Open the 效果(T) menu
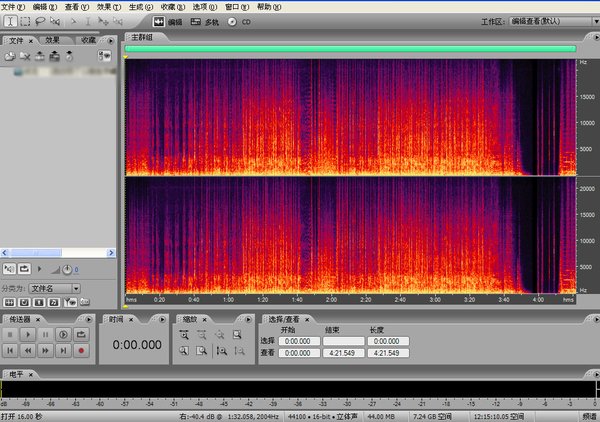Image resolution: width=600 pixels, height=422 pixels. [x=109, y=7]
